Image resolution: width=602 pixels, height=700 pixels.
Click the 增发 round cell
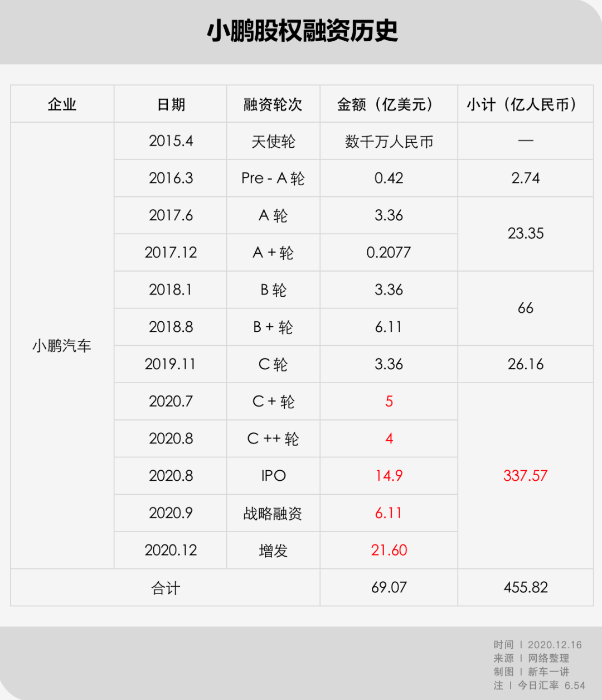coord(273,551)
